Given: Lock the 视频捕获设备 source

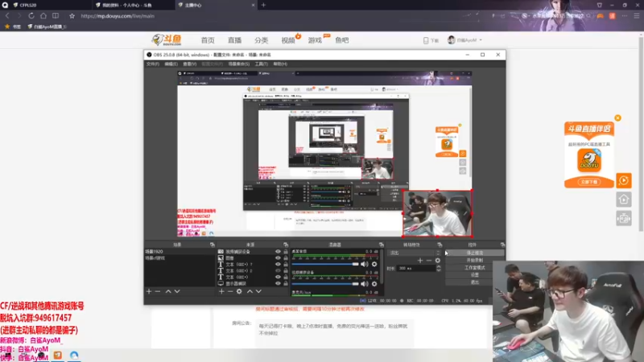Looking at the screenshot, I should click(286, 252).
